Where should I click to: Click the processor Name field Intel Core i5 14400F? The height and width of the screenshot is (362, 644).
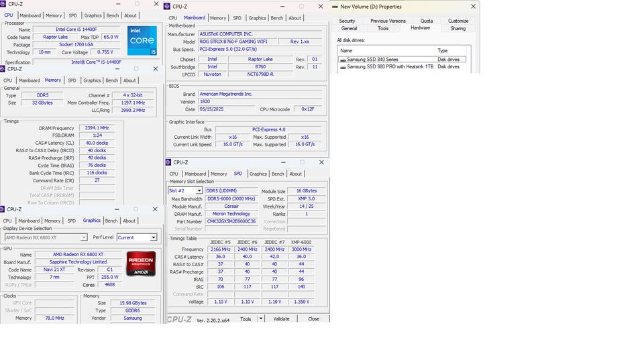click(x=76, y=29)
